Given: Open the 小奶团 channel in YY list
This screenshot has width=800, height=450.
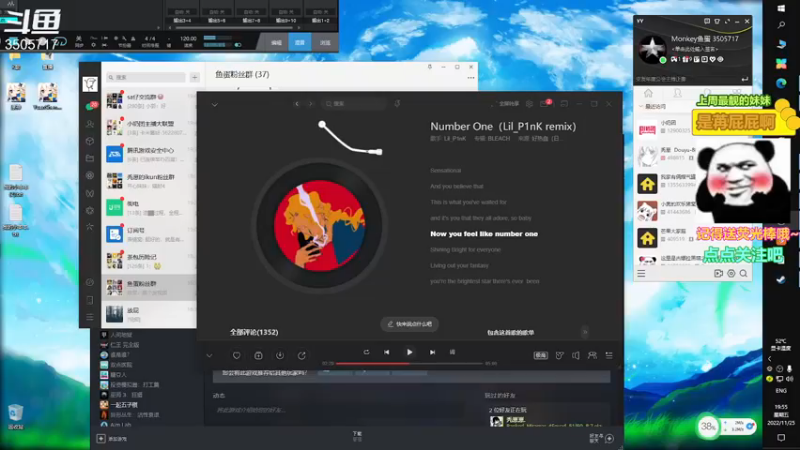Looking at the screenshot, I should coord(668,127).
